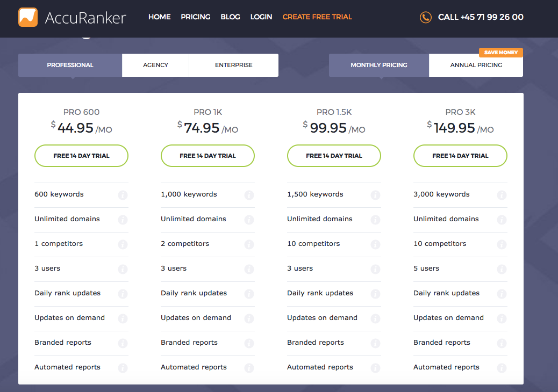Open Pro 1.5K Daily rank updates info
Screen dimensions: 558x392
pos(375,294)
